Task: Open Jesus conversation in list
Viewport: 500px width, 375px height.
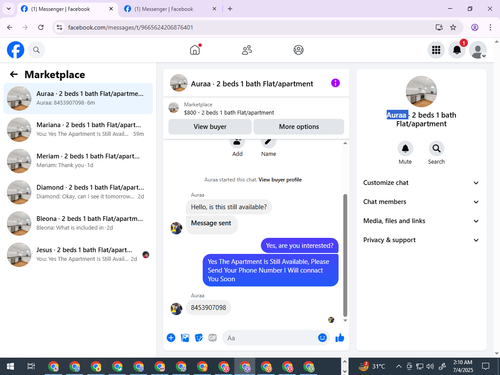Action: tap(78, 255)
